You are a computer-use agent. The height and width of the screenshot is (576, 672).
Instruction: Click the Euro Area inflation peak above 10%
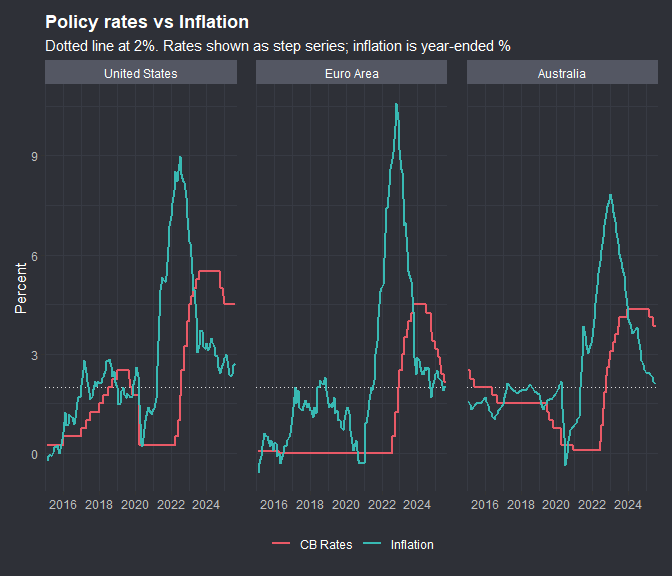[x=397, y=104]
